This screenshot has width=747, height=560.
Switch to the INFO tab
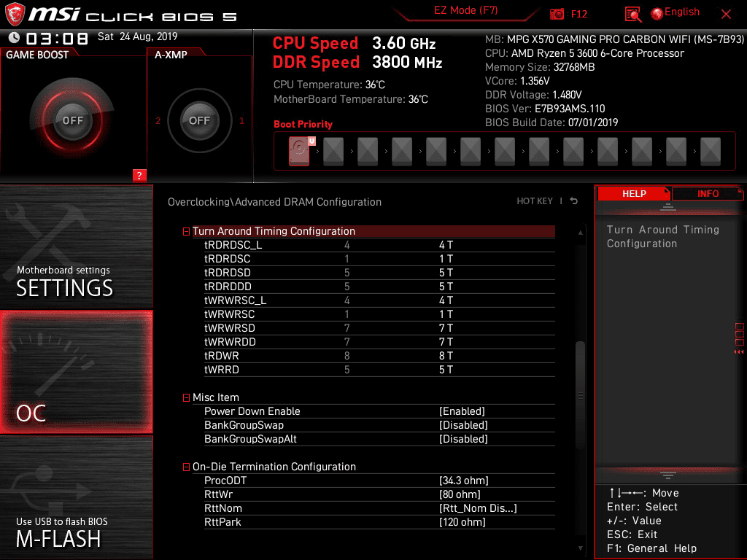(x=708, y=194)
